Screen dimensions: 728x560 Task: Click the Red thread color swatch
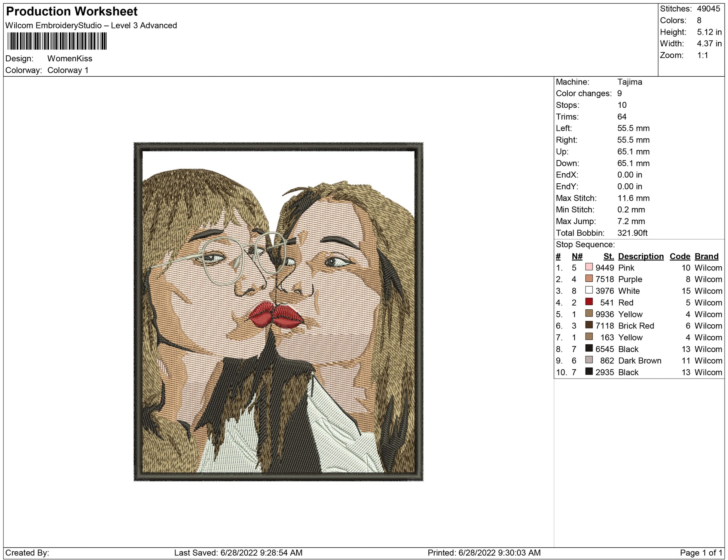coord(589,302)
